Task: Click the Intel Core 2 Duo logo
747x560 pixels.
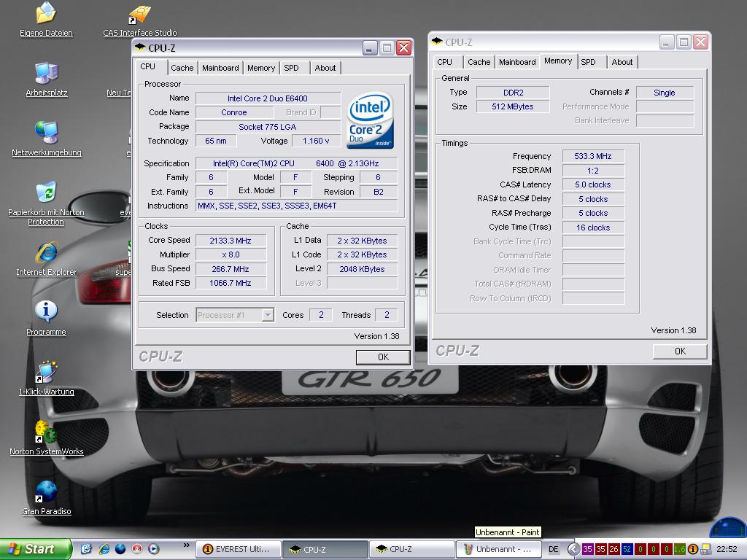Action: [x=371, y=120]
